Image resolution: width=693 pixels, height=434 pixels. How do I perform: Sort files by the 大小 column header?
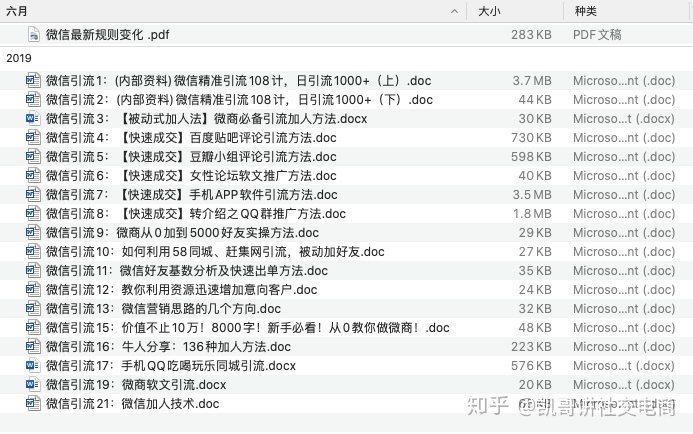(489, 11)
